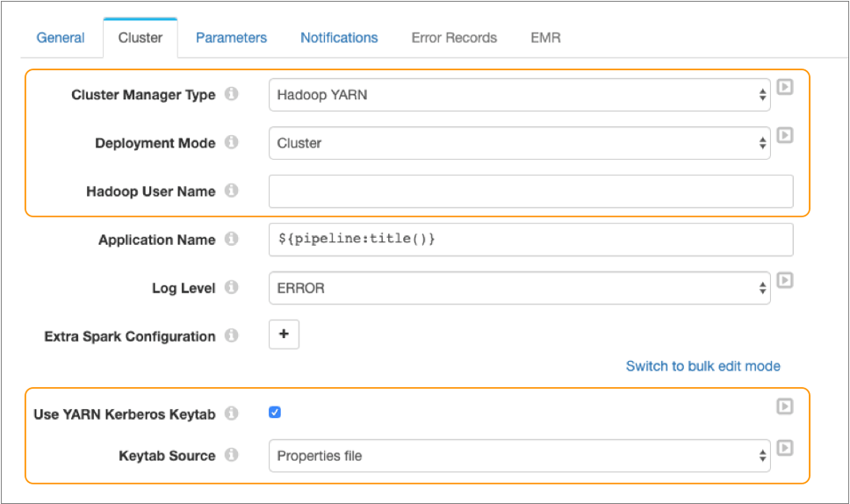This screenshot has width=850, height=504.
Task: Focus the Hadoop User Name field
Action: coord(530,191)
